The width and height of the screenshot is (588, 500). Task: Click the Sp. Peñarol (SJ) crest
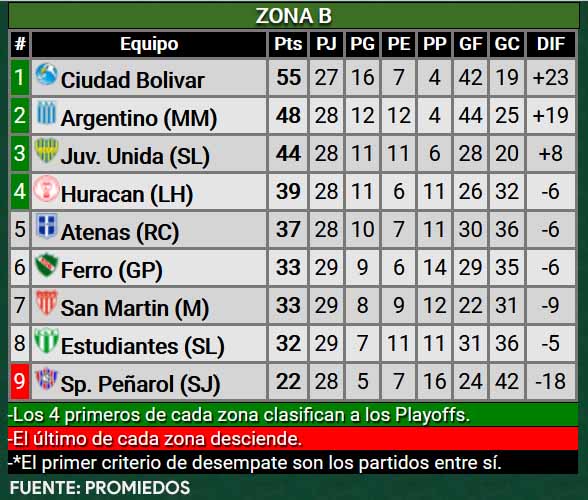(46, 379)
